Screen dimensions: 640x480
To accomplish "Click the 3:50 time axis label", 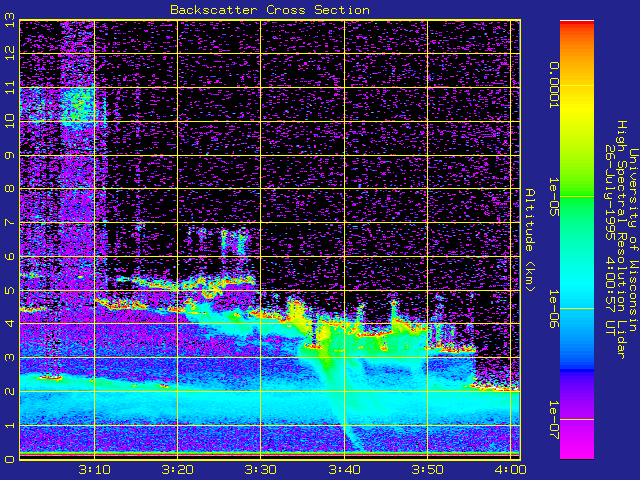I will tap(427, 470).
